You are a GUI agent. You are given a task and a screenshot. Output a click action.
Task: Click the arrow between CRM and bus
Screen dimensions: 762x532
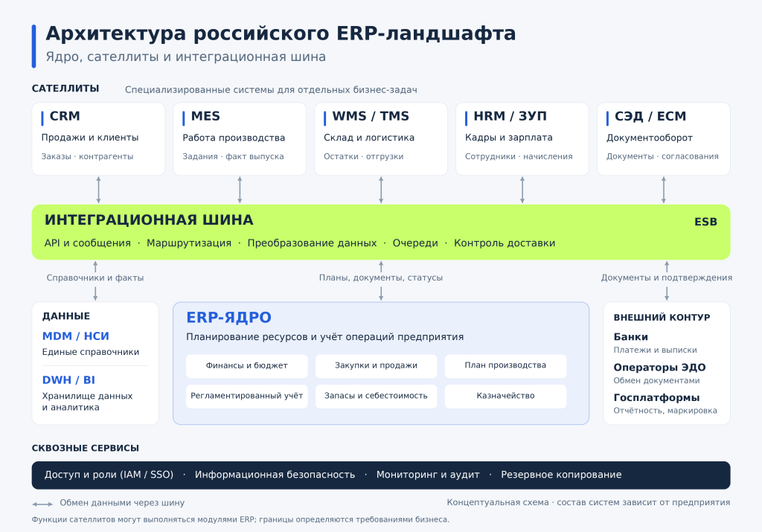tap(99, 190)
